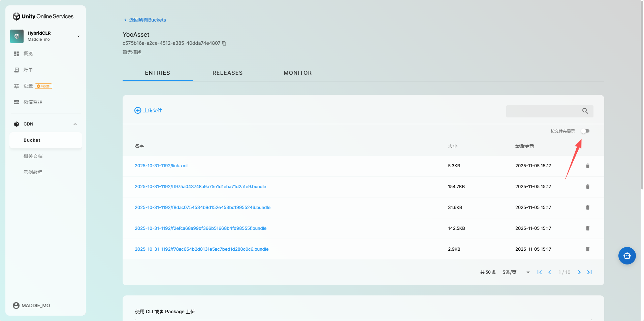
Task: Click the 大小 column header
Action: point(453,146)
